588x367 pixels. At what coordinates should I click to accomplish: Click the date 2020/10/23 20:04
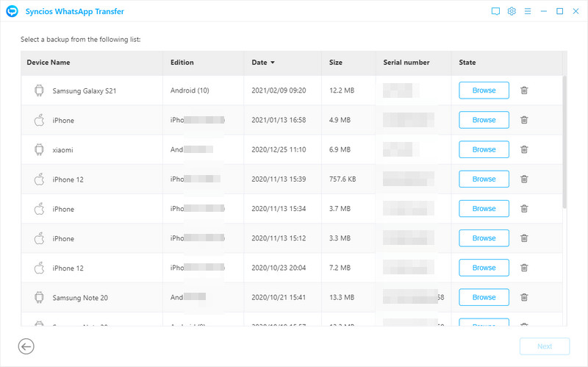279,268
